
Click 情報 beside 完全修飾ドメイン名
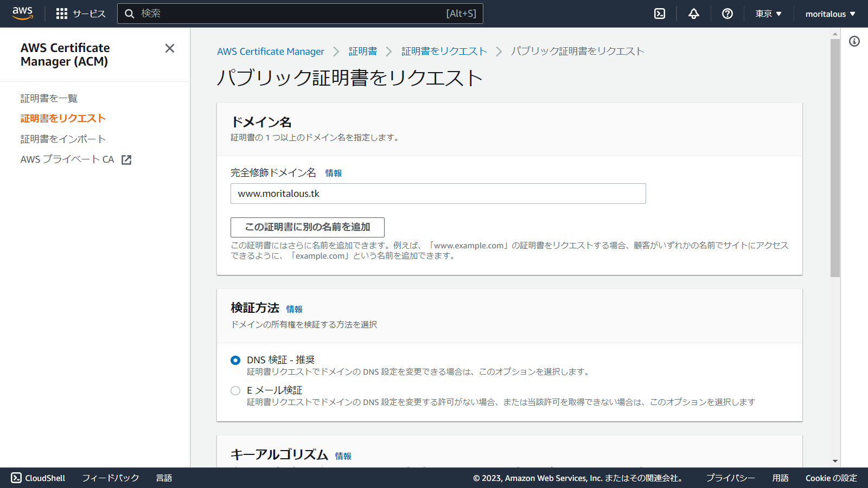click(x=333, y=173)
